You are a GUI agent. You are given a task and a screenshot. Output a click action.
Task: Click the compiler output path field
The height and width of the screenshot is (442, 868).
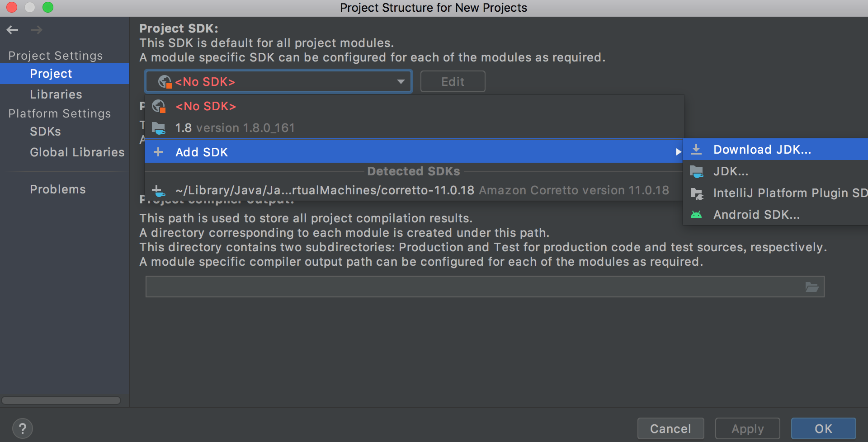tap(474, 287)
